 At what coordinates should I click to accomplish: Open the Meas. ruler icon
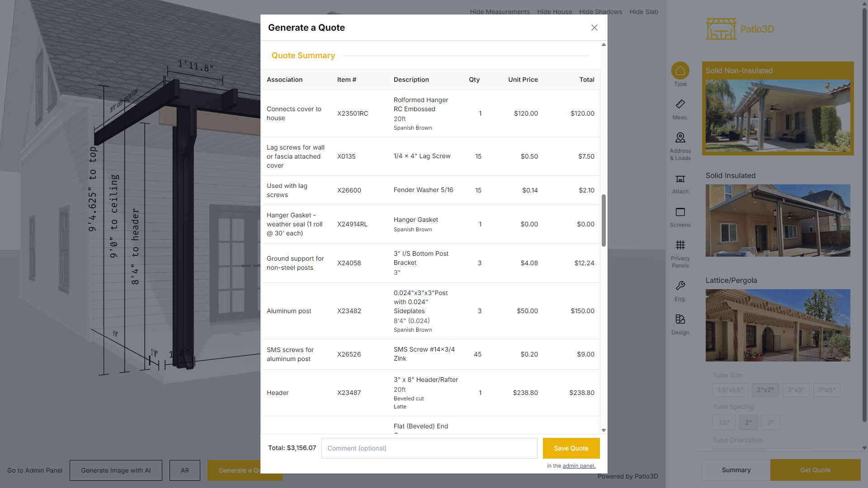(x=680, y=104)
